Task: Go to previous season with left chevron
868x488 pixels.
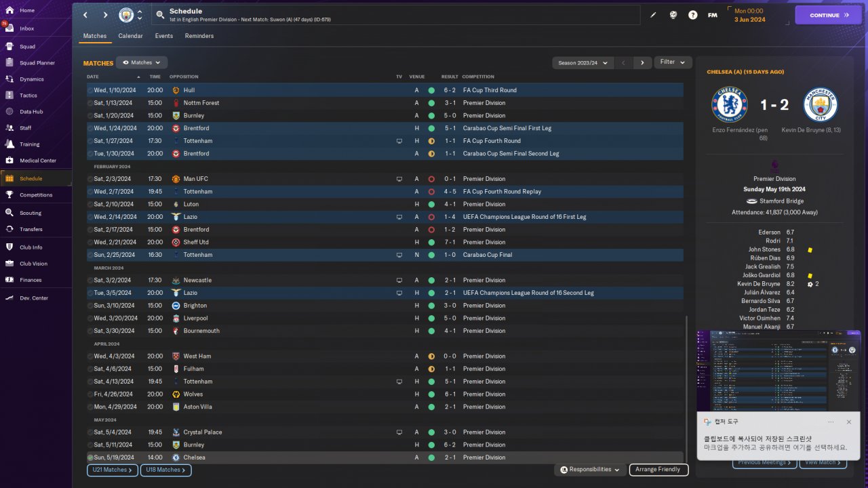Action: (x=624, y=62)
